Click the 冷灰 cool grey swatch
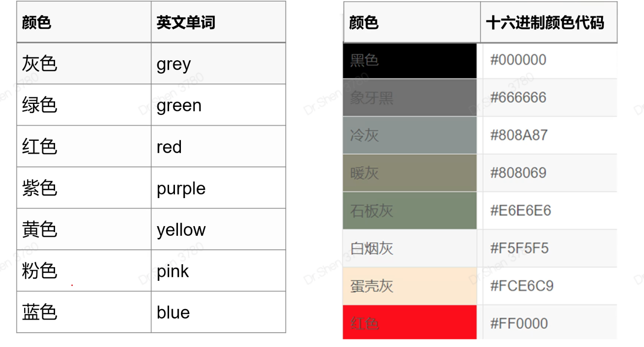The image size is (644, 347). [410, 135]
